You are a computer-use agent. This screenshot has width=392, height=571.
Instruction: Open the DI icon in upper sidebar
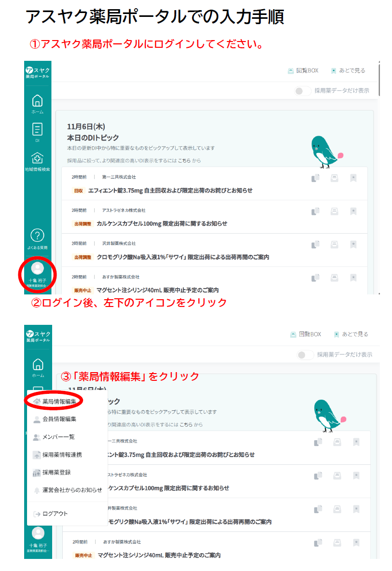tap(37, 129)
